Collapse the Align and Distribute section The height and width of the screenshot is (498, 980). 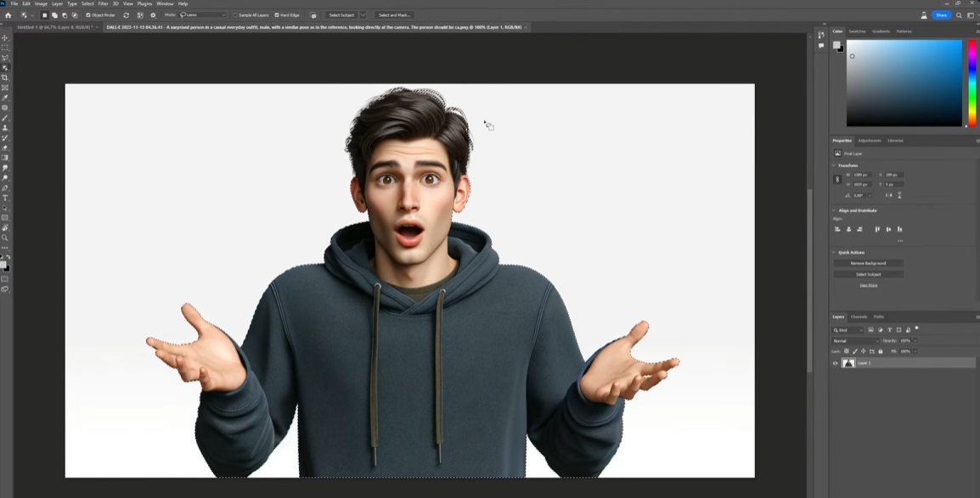pyautogui.click(x=834, y=210)
